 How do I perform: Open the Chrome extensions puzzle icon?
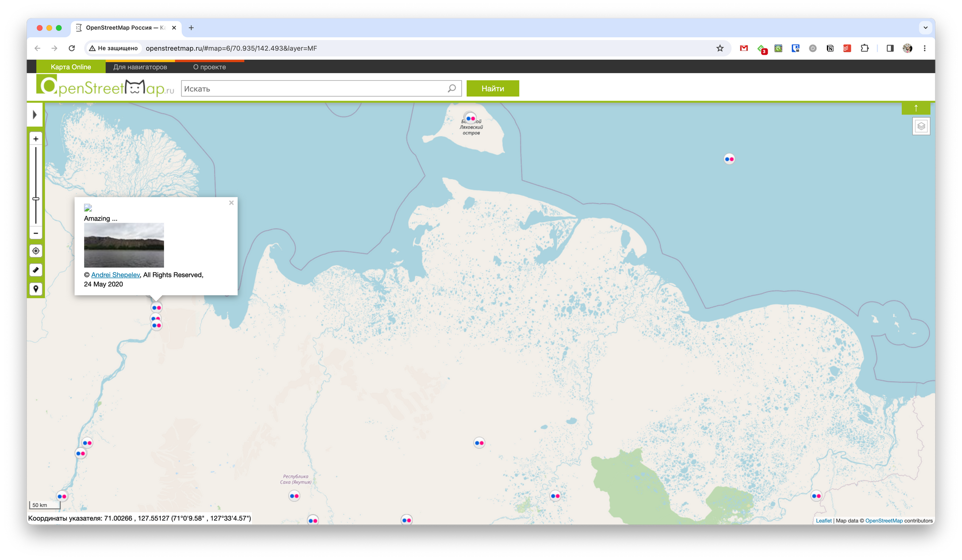864,48
